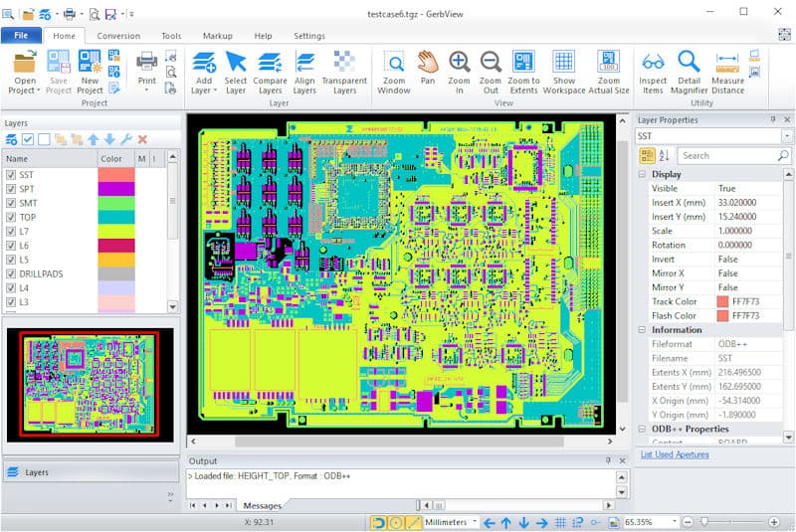The height and width of the screenshot is (532, 796).
Task: Collapse the Display properties section
Action: point(642,174)
